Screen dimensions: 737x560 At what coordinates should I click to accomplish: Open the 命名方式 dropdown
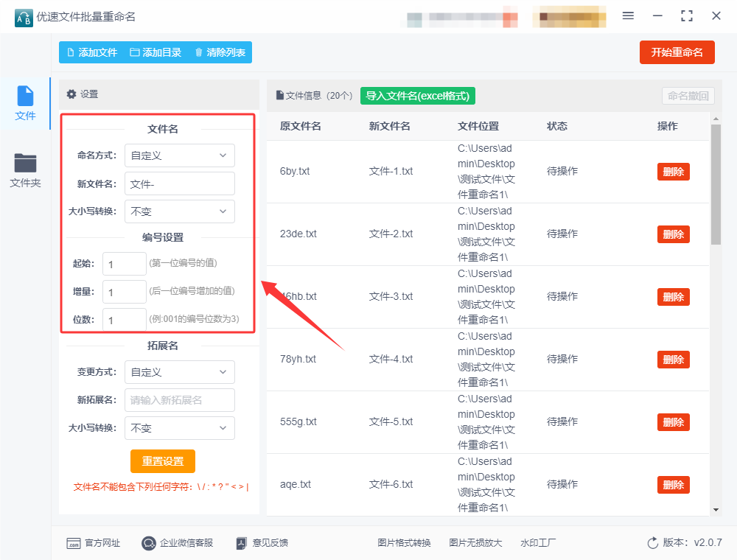180,155
